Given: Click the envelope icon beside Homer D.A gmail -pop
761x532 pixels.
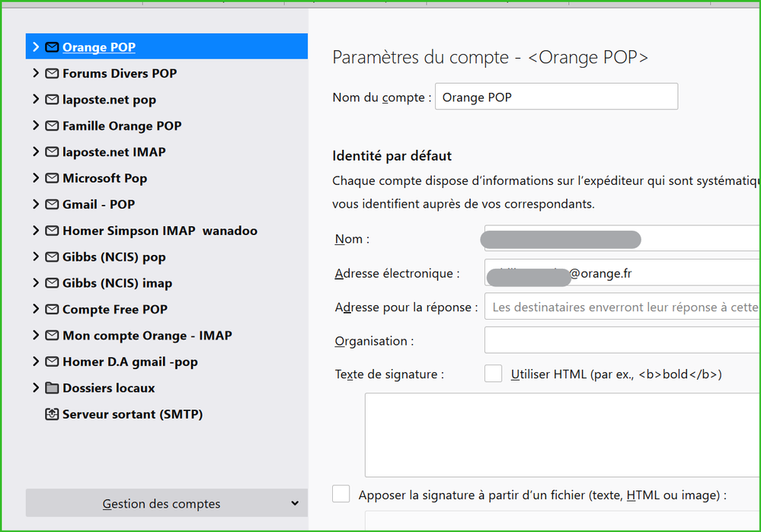Looking at the screenshot, I should coord(52,362).
